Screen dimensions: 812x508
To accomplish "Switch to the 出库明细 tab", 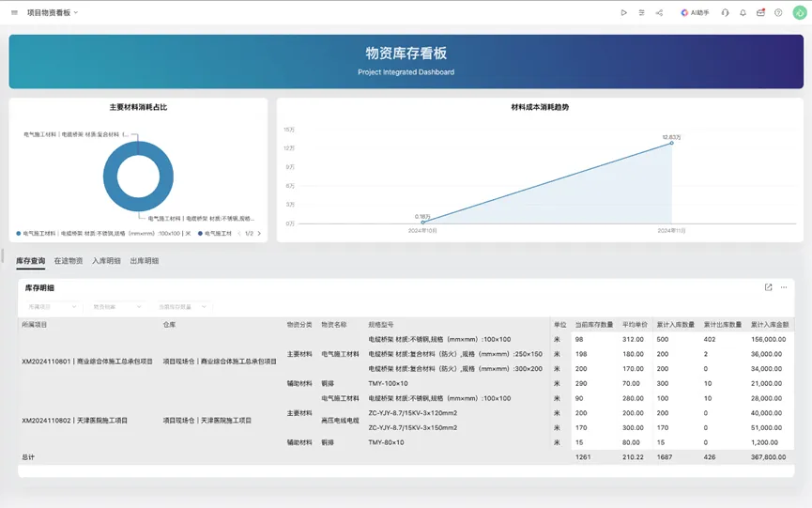I will 144,261.
